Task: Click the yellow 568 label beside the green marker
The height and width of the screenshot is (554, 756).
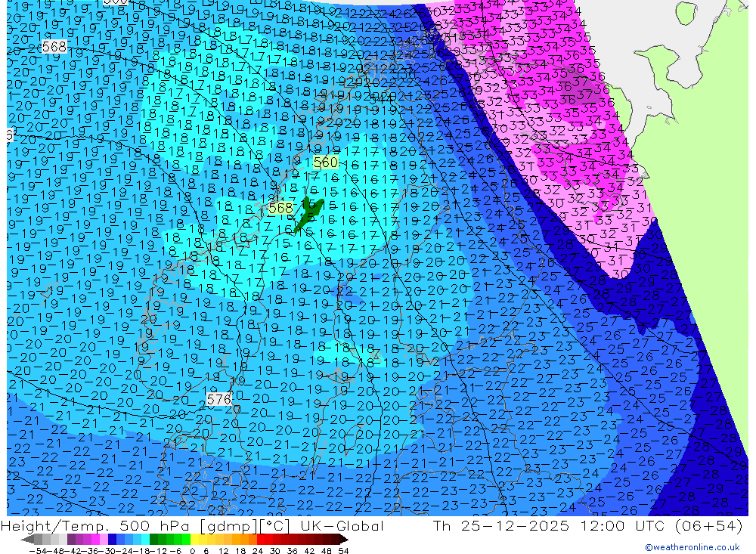Action: pos(280,208)
